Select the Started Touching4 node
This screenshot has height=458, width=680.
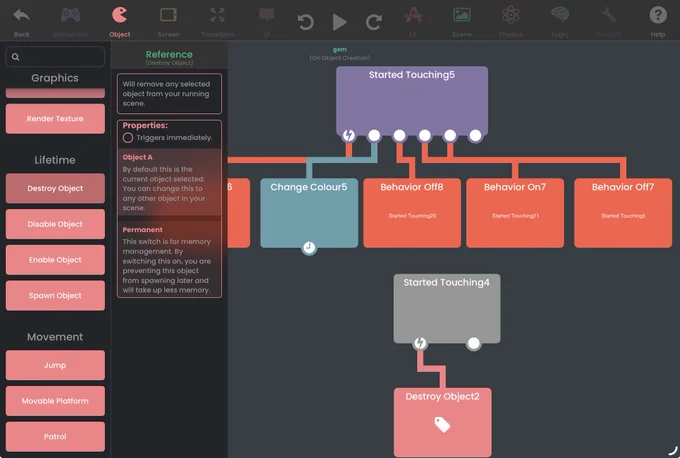(x=447, y=308)
